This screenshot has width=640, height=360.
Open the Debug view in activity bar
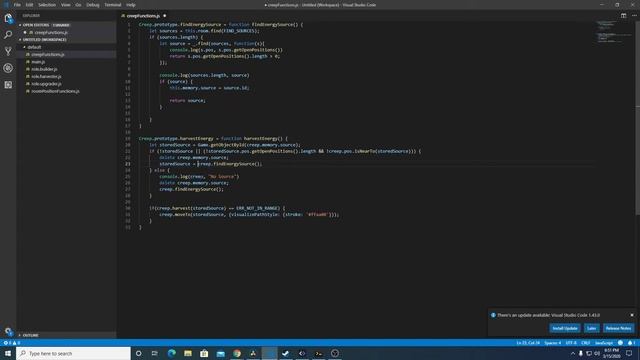8,68
